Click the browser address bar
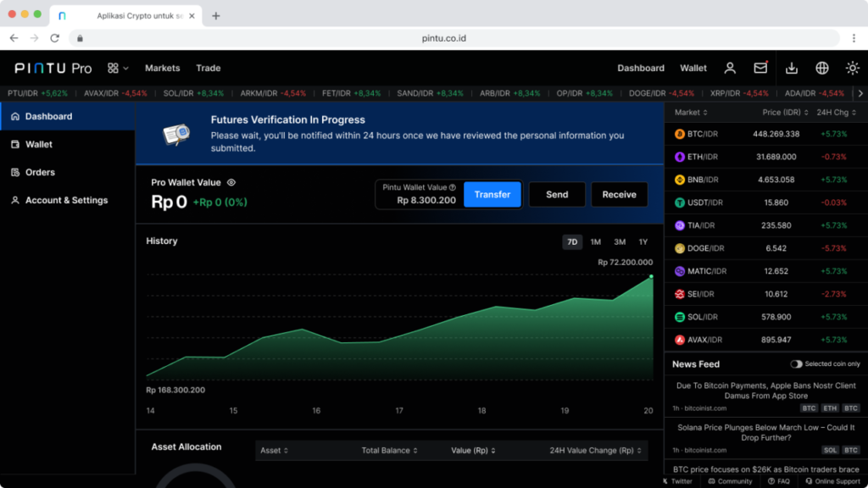The width and height of the screenshot is (868, 488). 454,38
